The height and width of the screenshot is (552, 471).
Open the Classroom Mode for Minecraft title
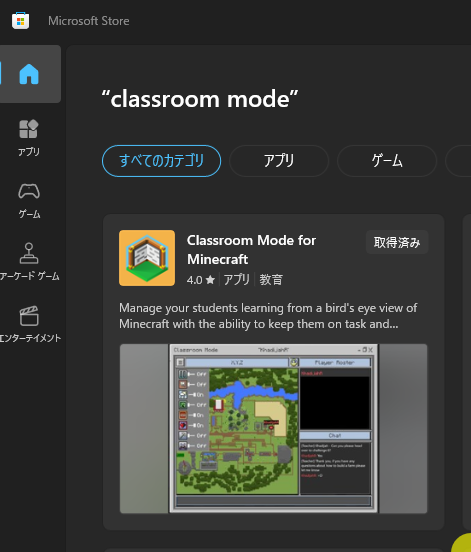(251, 250)
